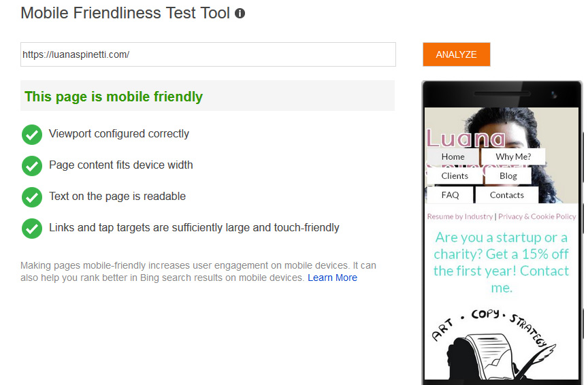Click the green checkmark for Viewport configured correctly

click(x=32, y=135)
